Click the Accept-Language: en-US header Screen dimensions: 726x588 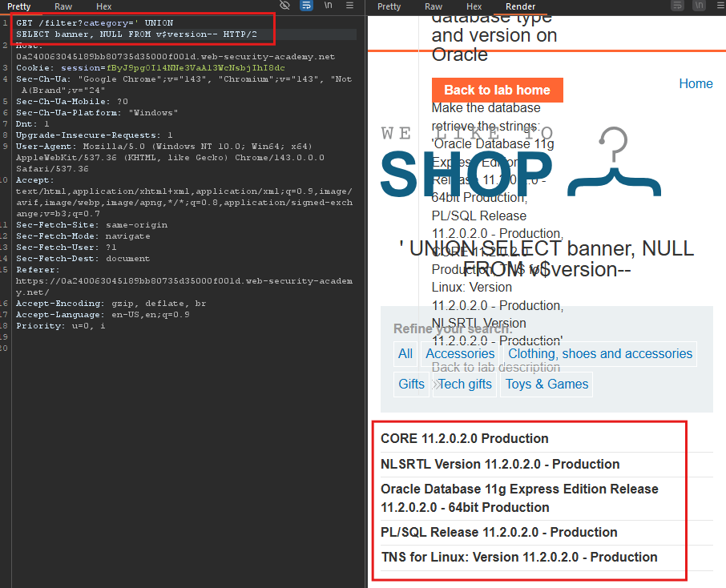pyautogui.click(x=103, y=314)
